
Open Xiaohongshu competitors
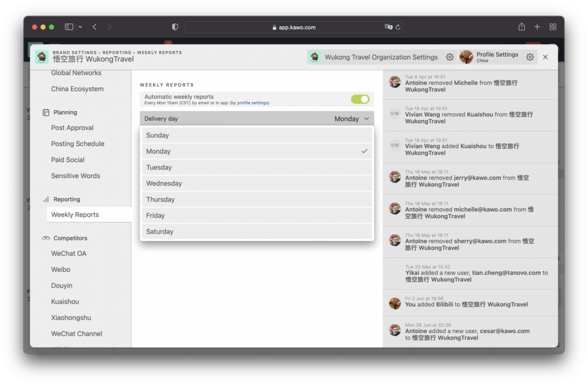click(71, 318)
